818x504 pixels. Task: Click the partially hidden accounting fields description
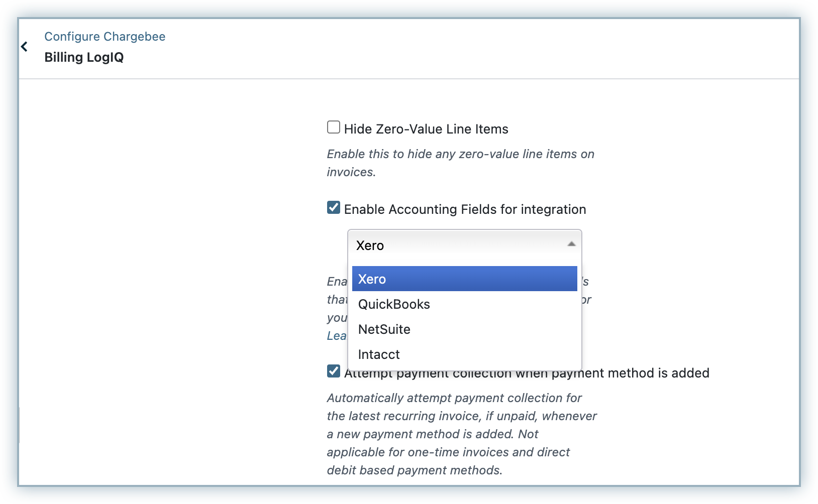pyautogui.click(x=337, y=300)
